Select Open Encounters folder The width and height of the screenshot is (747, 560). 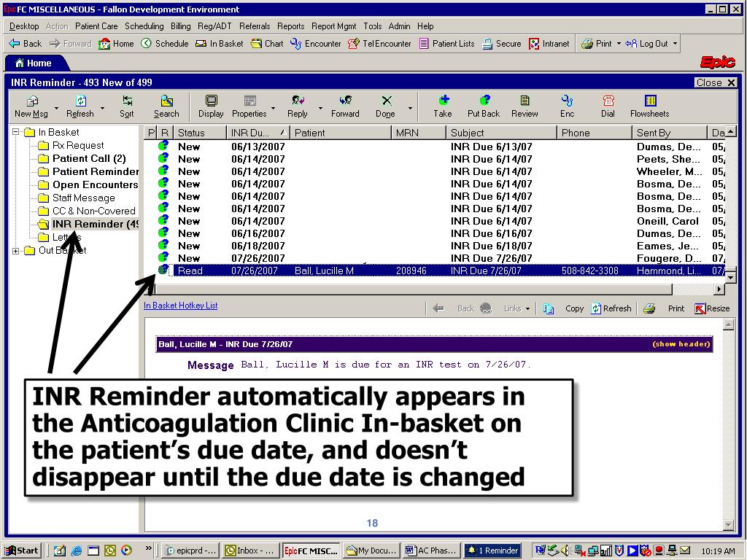pyautogui.click(x=96, y=184)
